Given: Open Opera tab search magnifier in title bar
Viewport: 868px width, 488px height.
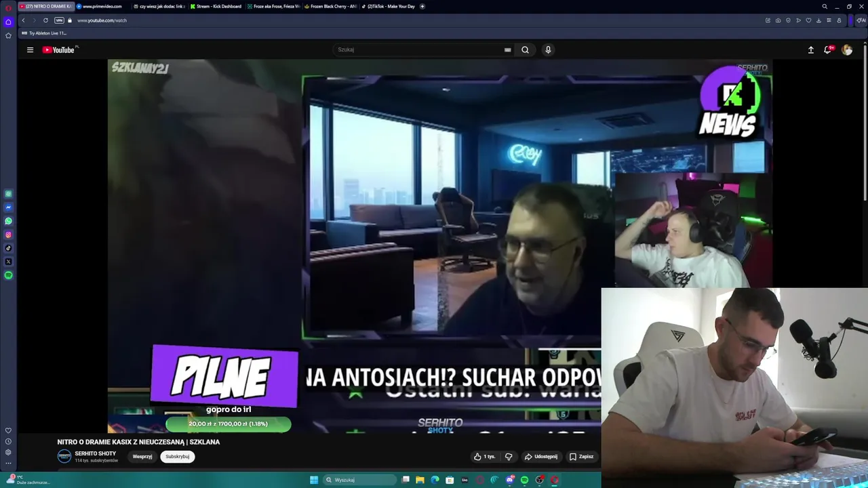Looking at the screenshot, I should click(x=825, y=6).
